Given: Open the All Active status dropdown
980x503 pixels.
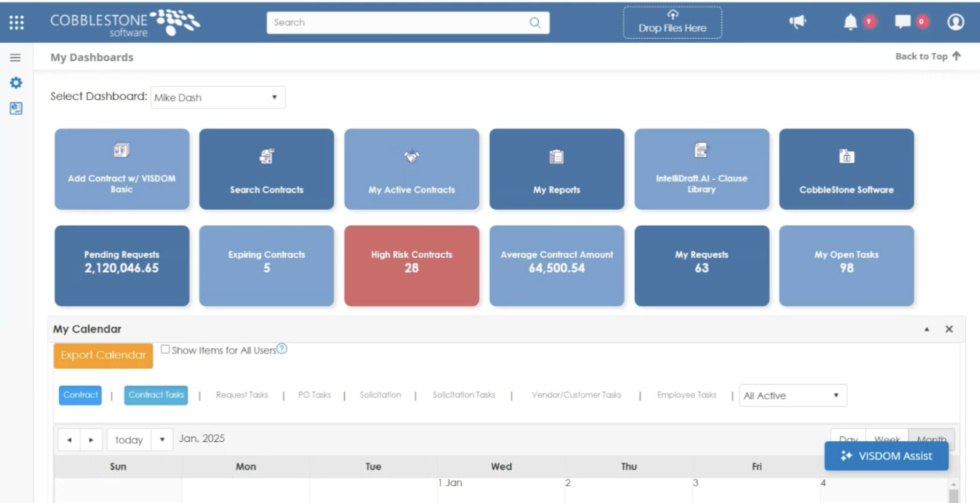Looking at the screenshot, I should (793, 396).
